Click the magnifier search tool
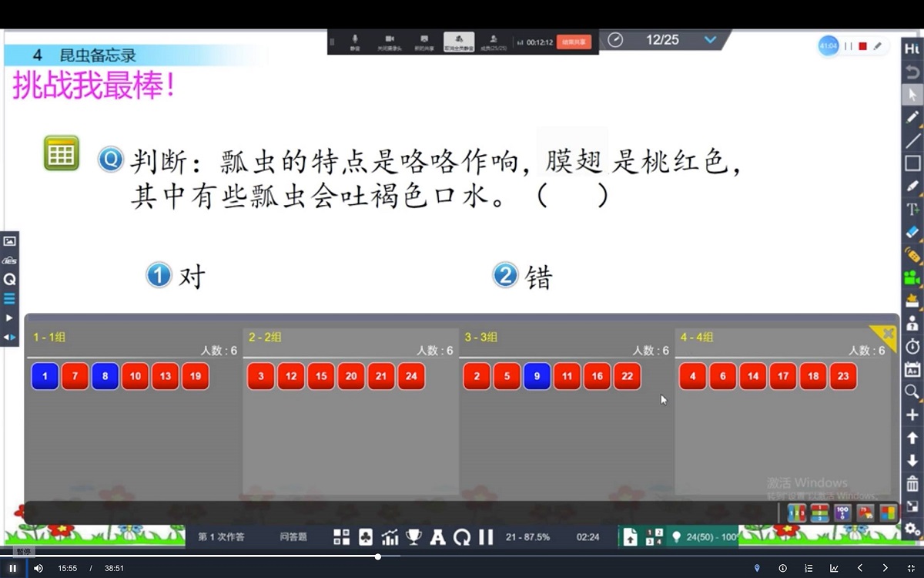The image size is (924, 578). pyautogui.click(x=912, y=391)
